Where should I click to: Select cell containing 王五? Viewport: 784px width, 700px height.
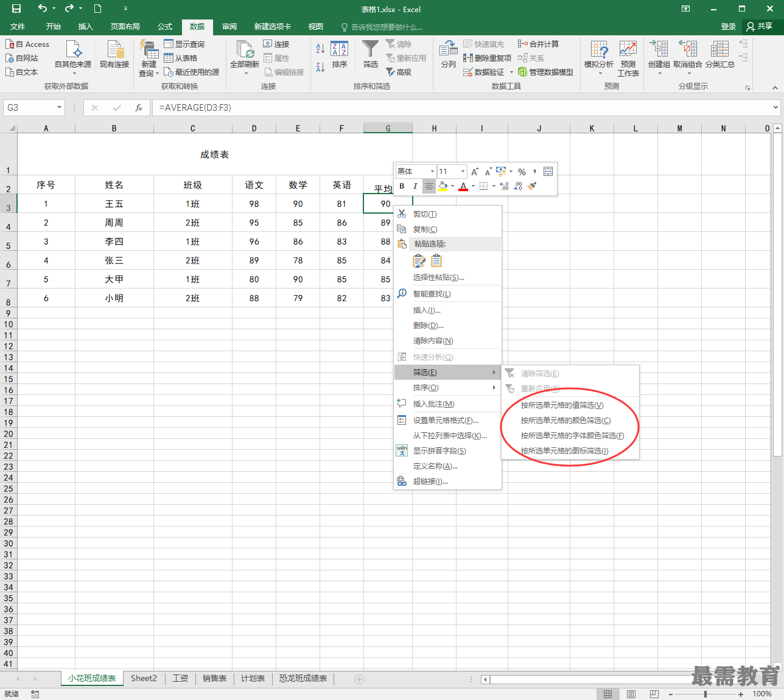(114, 204)
